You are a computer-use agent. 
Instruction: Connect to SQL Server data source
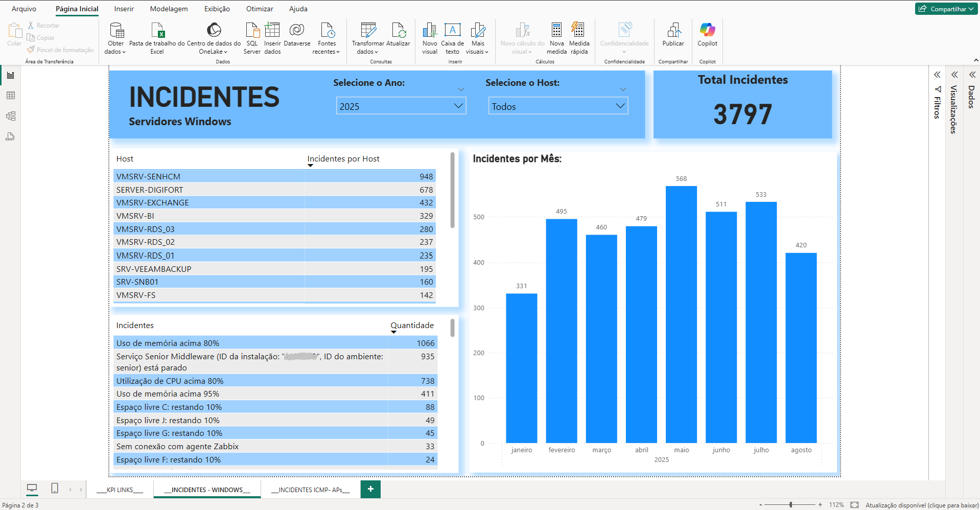(x=252, y=38)
